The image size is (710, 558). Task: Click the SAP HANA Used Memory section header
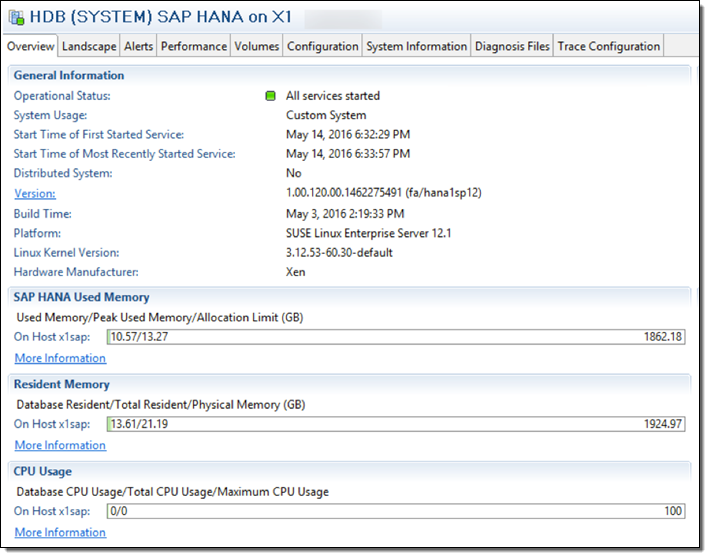[x=81, y=297]
